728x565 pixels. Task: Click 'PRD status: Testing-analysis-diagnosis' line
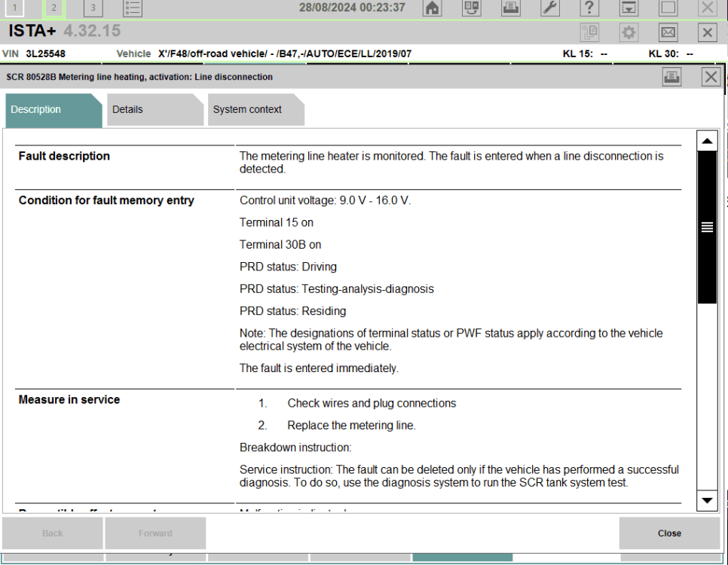(337, 289)
